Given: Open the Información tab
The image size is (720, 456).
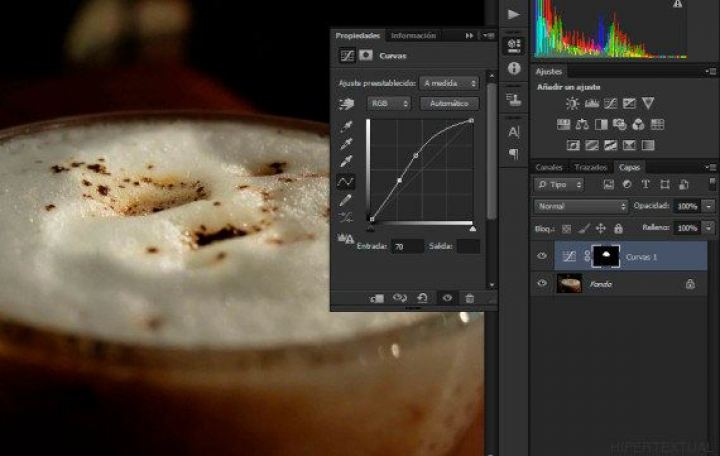Looking at the screenshot, I should pyautogui.click(x=413, y=35).
